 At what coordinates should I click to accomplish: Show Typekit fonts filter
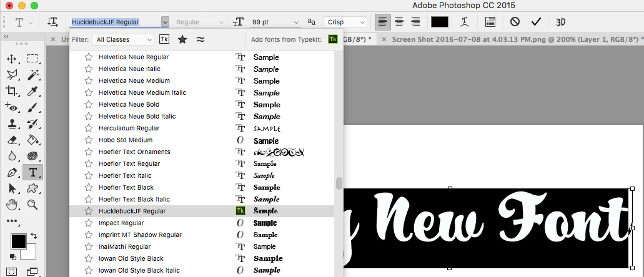pos(164,39)
